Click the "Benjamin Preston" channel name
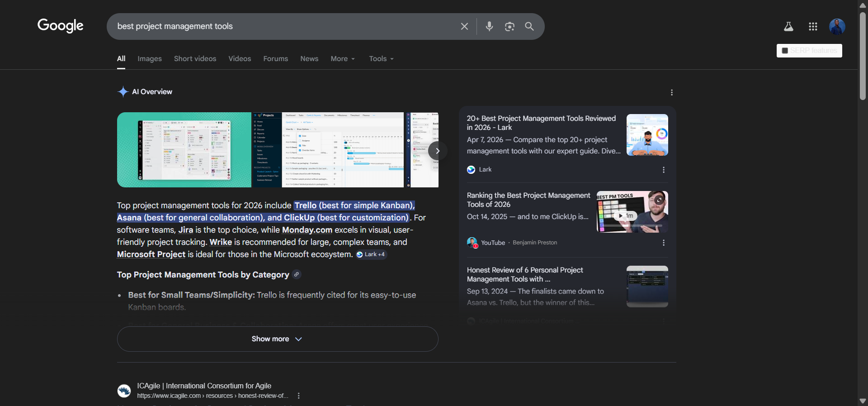 [535, 243]
